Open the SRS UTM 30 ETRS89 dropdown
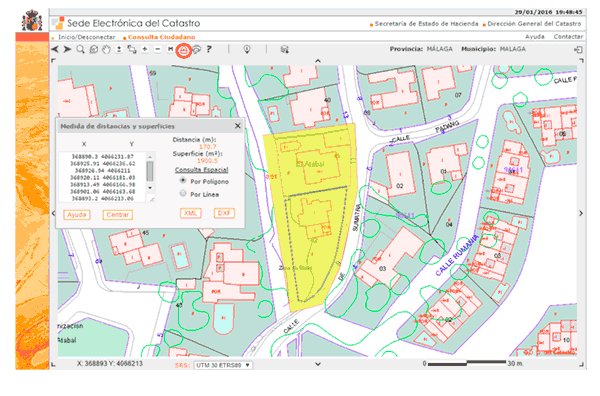This screenshot has width=600, height=396. (x=223, y=365)
